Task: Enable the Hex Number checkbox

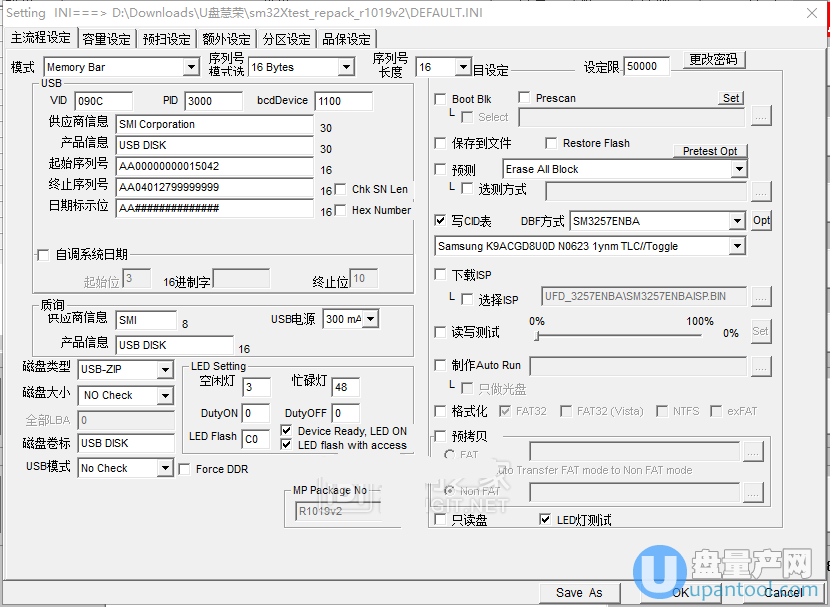Action: pyautogui.click(x=341, y=210)
